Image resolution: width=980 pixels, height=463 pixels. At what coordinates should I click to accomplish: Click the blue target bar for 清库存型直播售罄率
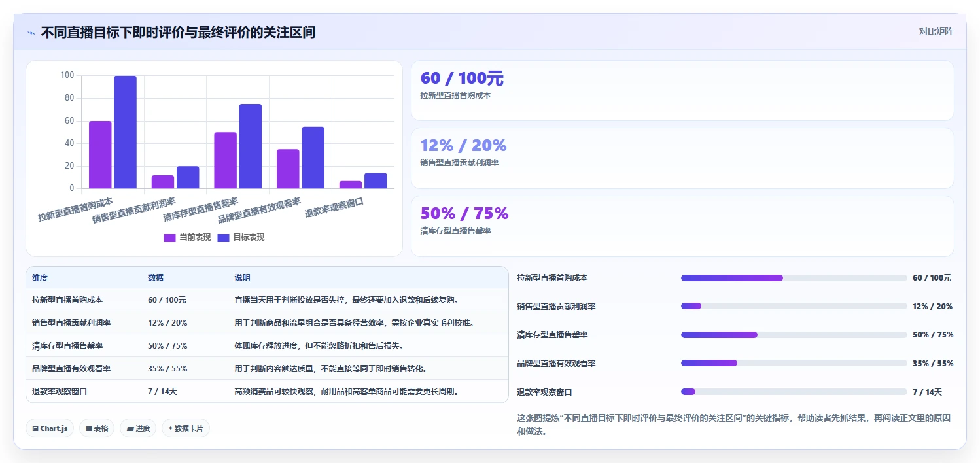pyautogui.click(x=251, y=146)
